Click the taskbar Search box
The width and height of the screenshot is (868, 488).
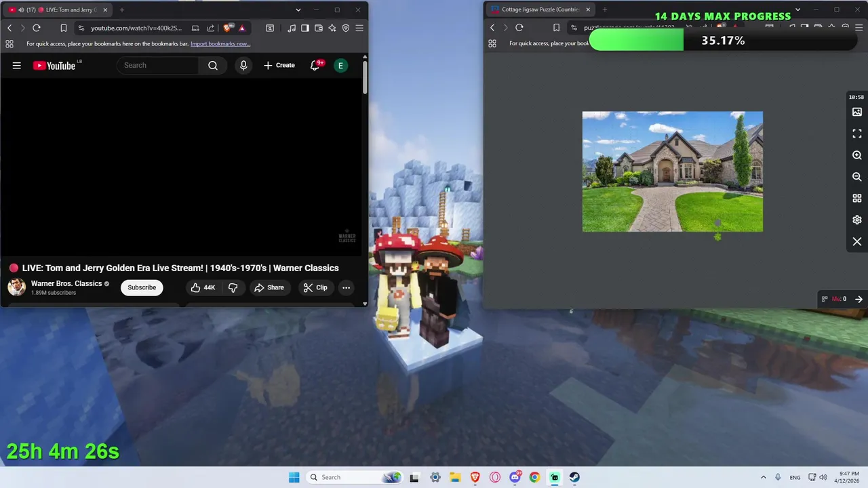354,477
